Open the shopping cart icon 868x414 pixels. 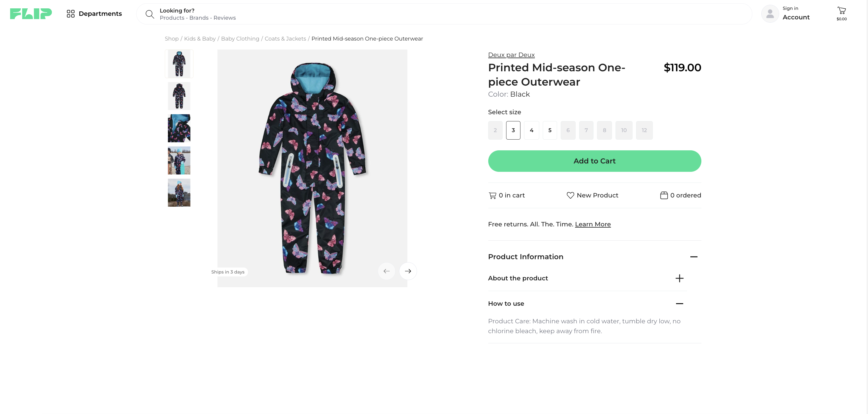click(x=841, y=11)
